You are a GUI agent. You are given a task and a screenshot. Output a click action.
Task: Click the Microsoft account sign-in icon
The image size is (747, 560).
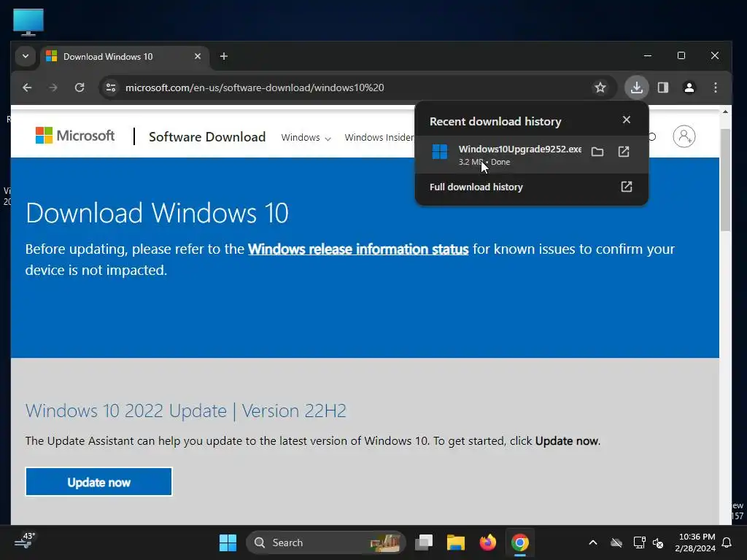pyautogui.click(x=684, y=136)
